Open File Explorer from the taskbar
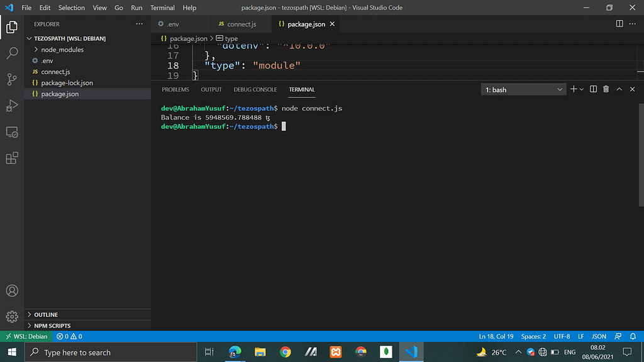Image resolution: width=644 pixels, height=362 pixels. point(260,352)
